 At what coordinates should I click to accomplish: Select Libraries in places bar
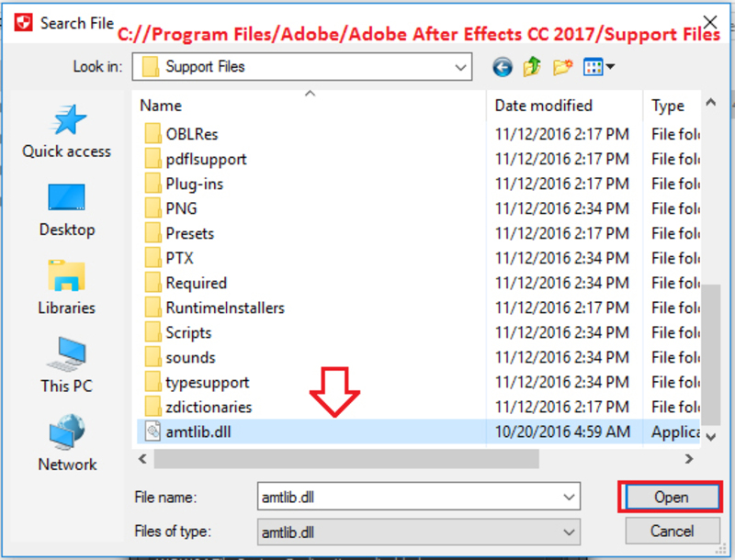coord(67,288)
